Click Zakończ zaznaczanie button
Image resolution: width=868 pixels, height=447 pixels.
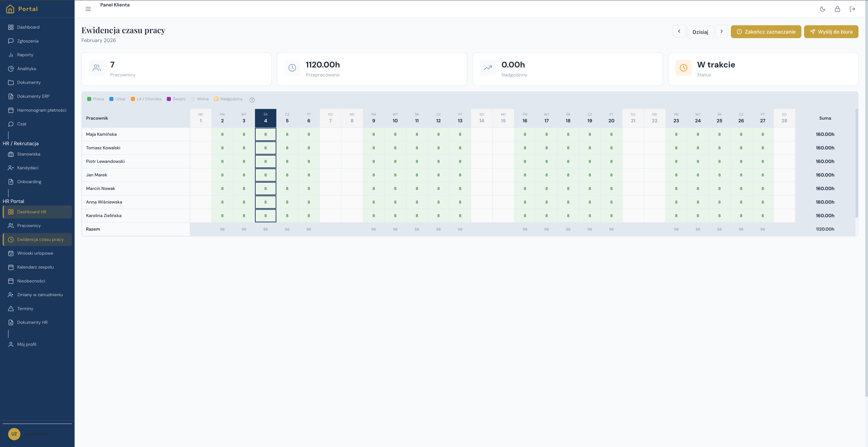pyautogui.click(x=766, y=32)
